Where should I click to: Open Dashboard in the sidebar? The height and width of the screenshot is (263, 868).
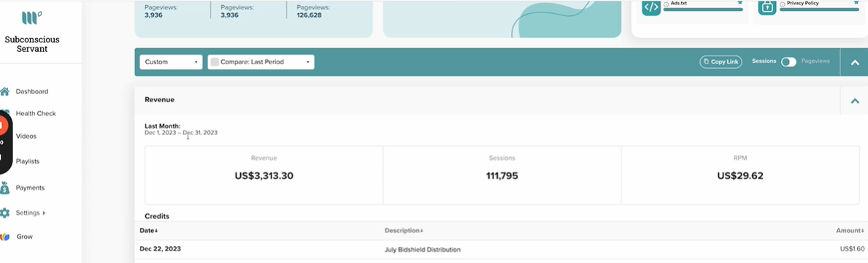click(x=31, y=91)
